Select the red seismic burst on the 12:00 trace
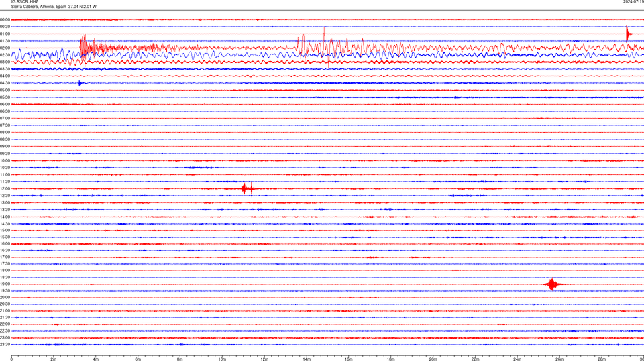Viewport: 644px width, 362px height. click(248, 189)
